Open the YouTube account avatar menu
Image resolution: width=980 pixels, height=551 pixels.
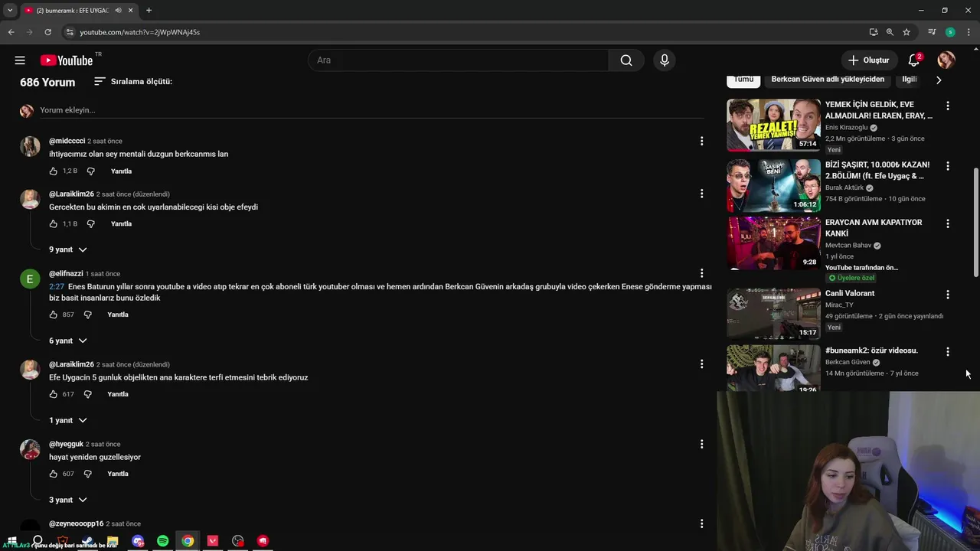pyautogui.click(x=946, y=60)
